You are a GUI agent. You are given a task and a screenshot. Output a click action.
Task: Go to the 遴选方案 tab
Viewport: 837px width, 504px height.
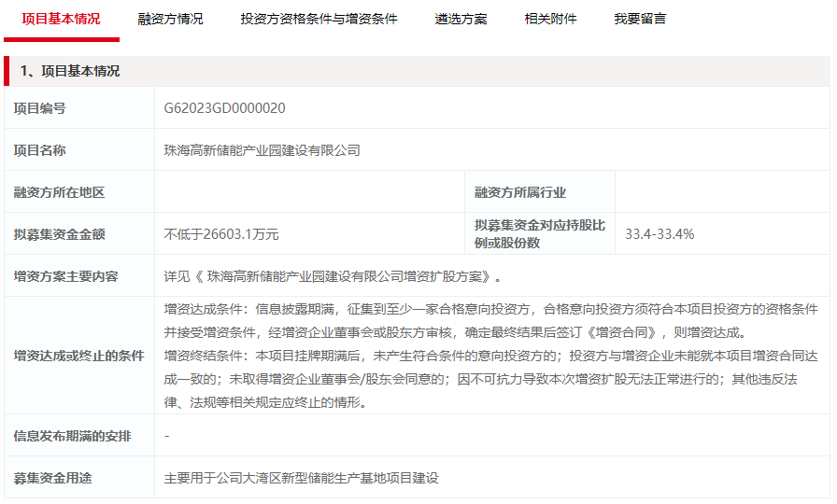pyautogui.click(x=461, y=19)
